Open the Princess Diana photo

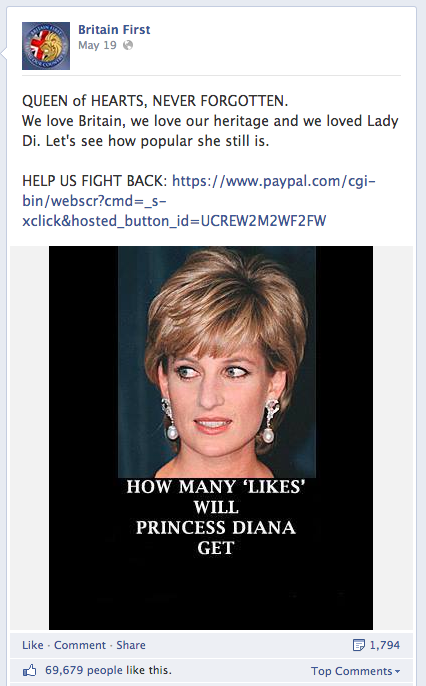211,438
